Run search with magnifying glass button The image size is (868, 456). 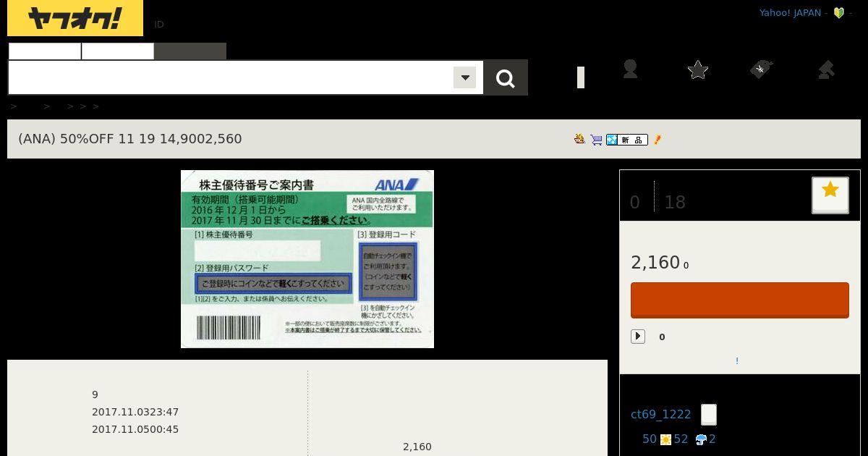pyautogui.click(x=506, y=77)
